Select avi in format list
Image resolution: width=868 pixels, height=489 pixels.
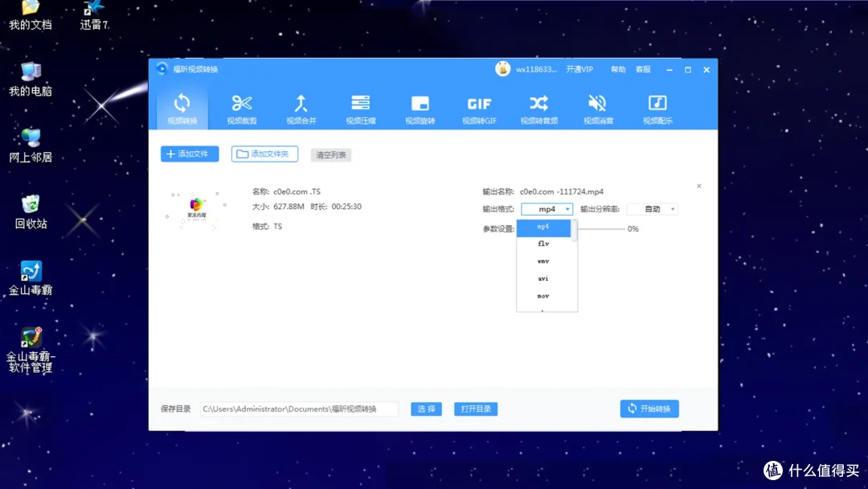pos(543,278)
